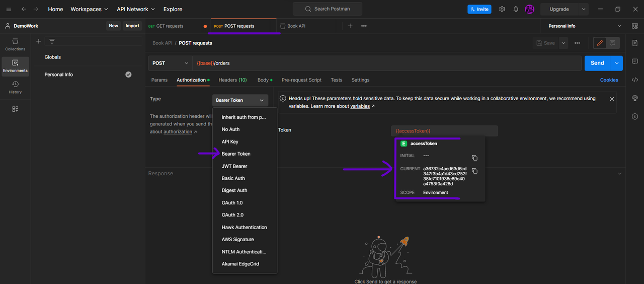
Task: Open the notifications bell icon
Action: point(516,9)
